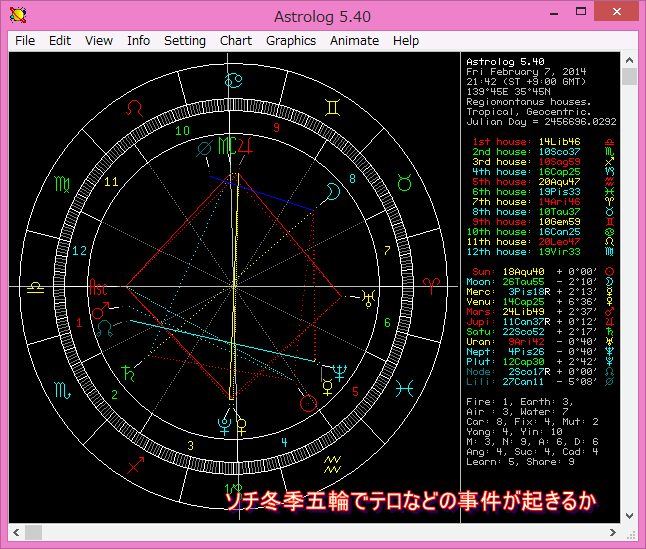This screenshot has height=549, width=646.
Task: Click the 'Satu: 22Sco52' row
Action: pyautogui.click(x=541, y=332)
